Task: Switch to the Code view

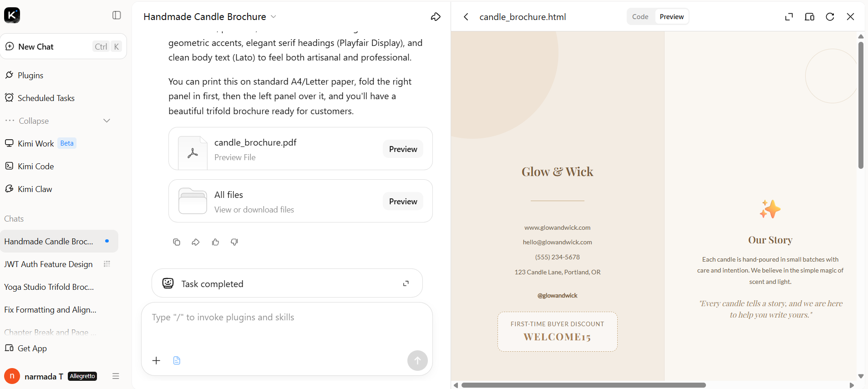Action: pyautogui.click(x=640, y=17)
